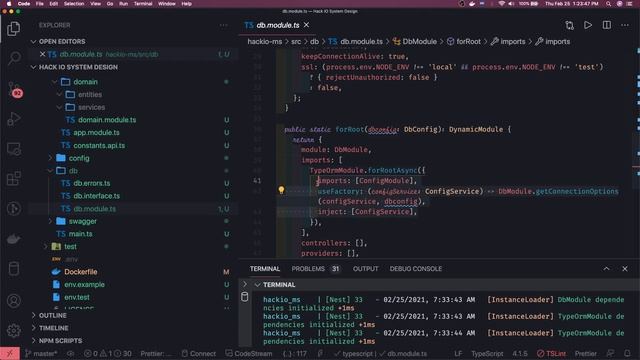
Task: Click the master branch in status bar
Action: click(x=41, y=353)
